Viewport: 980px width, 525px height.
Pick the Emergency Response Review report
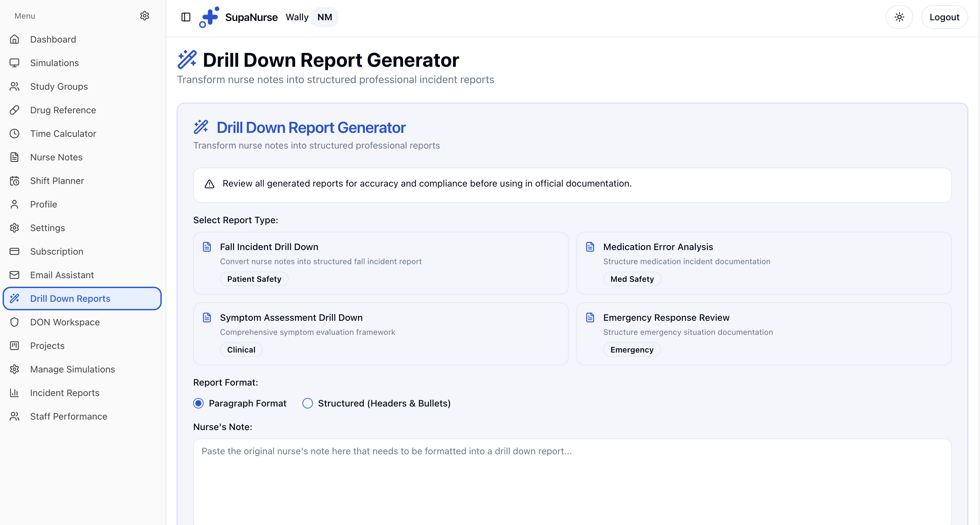(x=764, y=334)
